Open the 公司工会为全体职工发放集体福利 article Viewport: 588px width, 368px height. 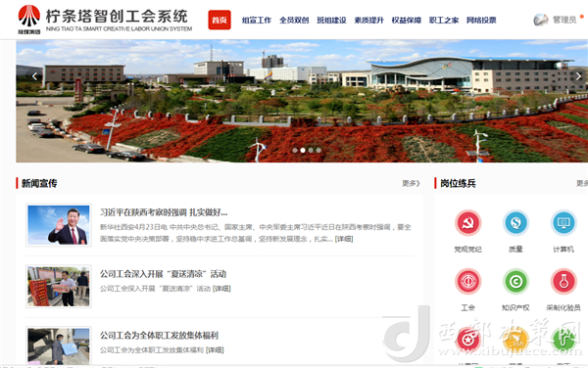tap(159, 335)
